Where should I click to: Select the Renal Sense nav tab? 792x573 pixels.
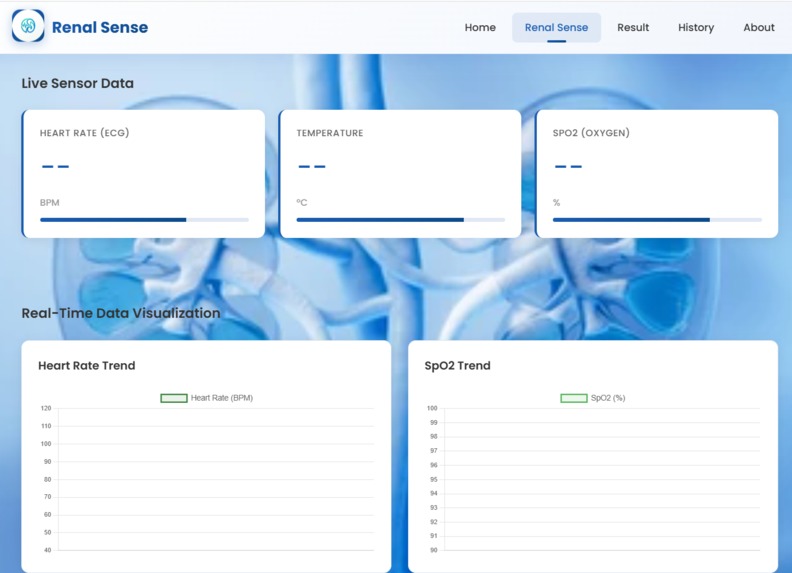coord(556,27)
